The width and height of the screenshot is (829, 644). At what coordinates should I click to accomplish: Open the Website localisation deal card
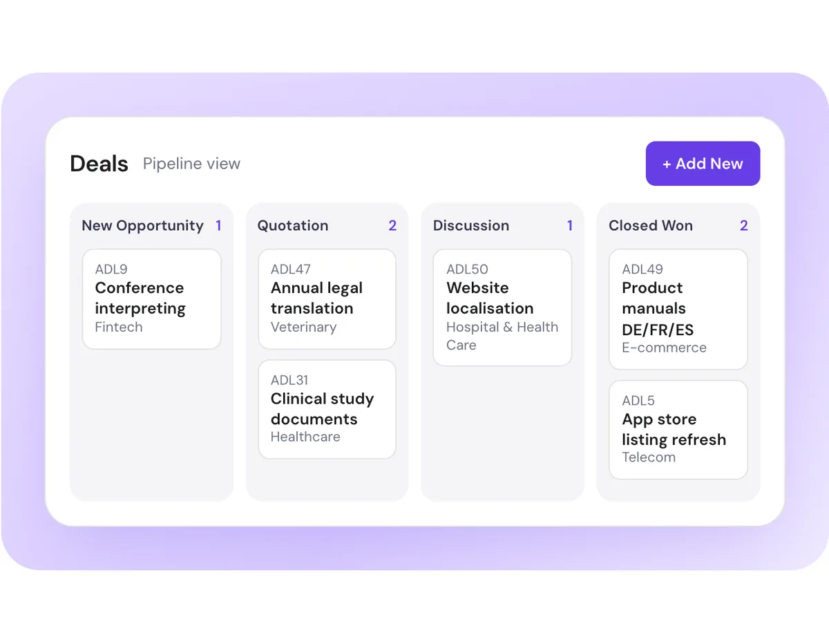502,307
